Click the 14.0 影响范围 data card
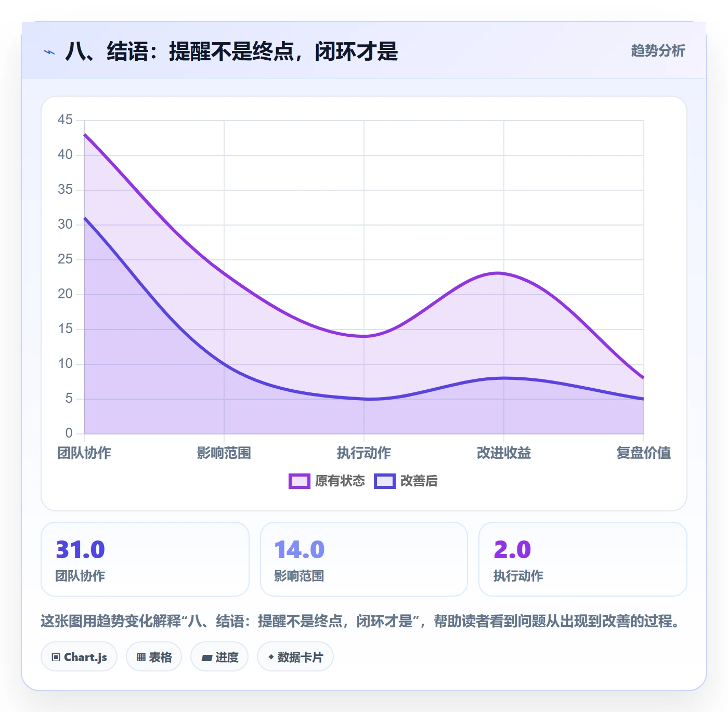 (x=364, y=559)
